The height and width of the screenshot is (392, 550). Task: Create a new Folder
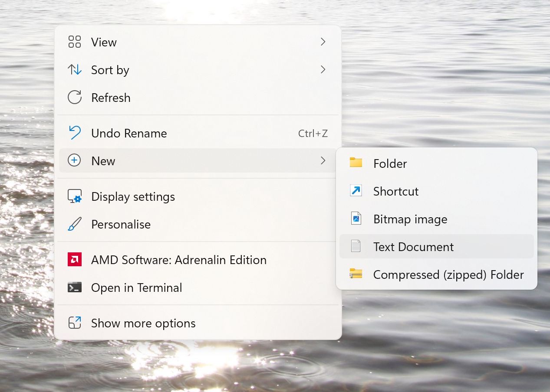pos(437,163)
